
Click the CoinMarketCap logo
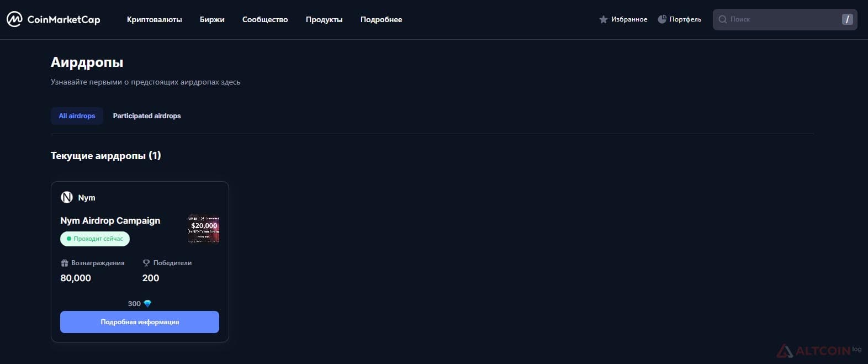pyautogui.click(x=54, y=19)
